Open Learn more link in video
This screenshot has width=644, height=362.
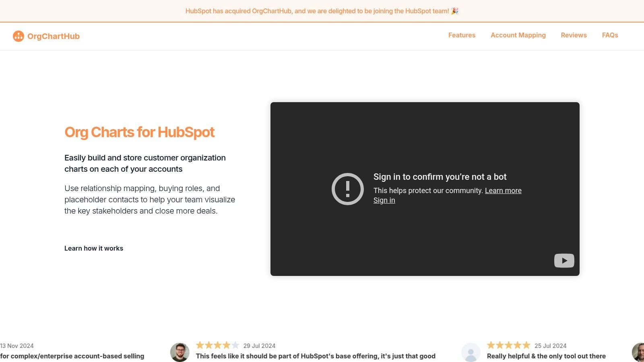coord(503,191)
